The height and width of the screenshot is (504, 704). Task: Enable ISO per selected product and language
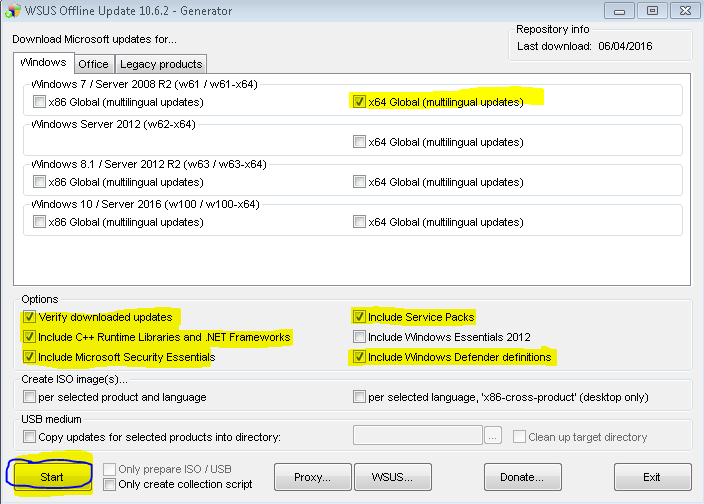[x=29, y=397]
